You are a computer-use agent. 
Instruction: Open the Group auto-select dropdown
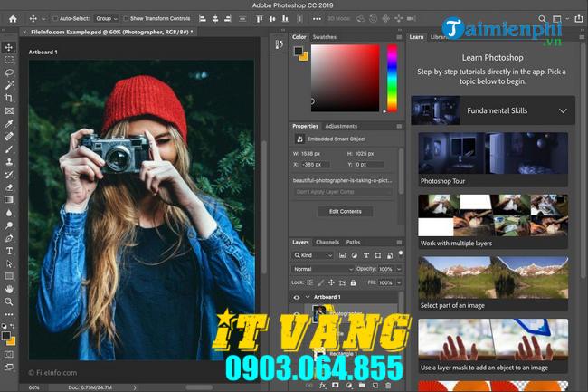click(107, 18)
